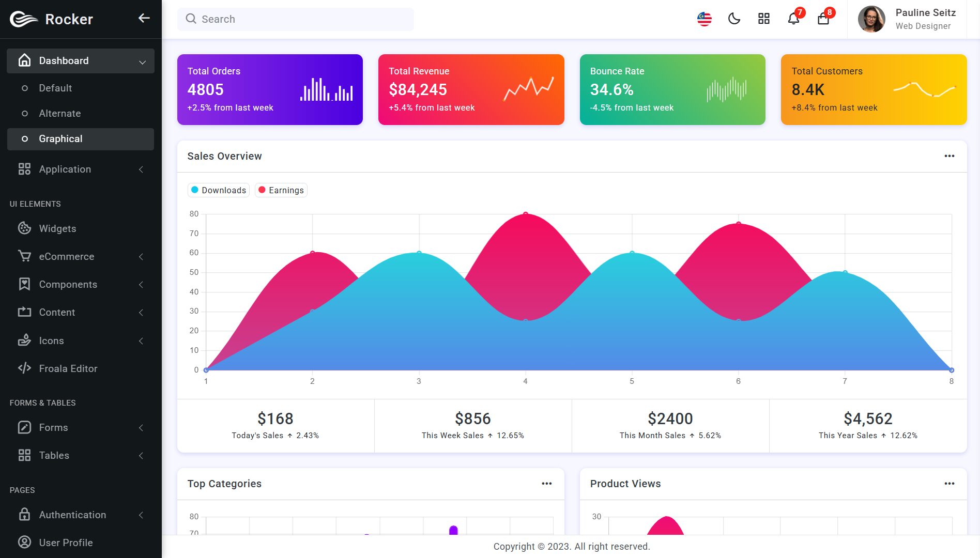Select the Alternate dashboard menu item
This screenshot has width=980, height=558.
60,114
